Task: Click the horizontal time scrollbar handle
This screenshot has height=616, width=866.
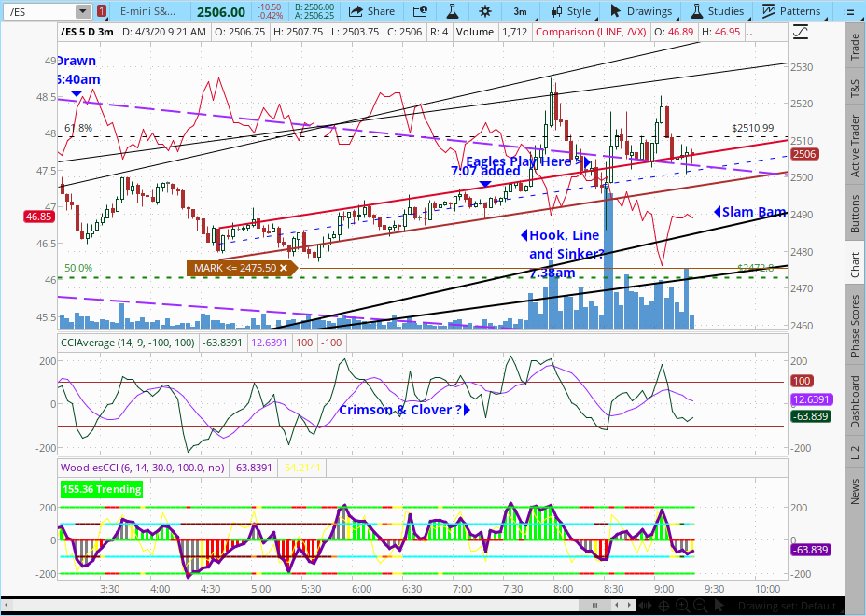Action: [x=594, y=606]
